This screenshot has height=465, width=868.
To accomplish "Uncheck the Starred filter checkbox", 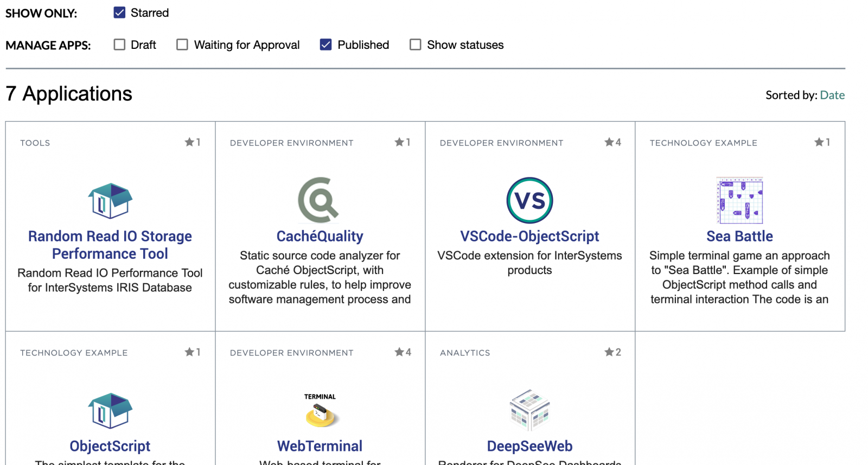I will tap(119, 12).
